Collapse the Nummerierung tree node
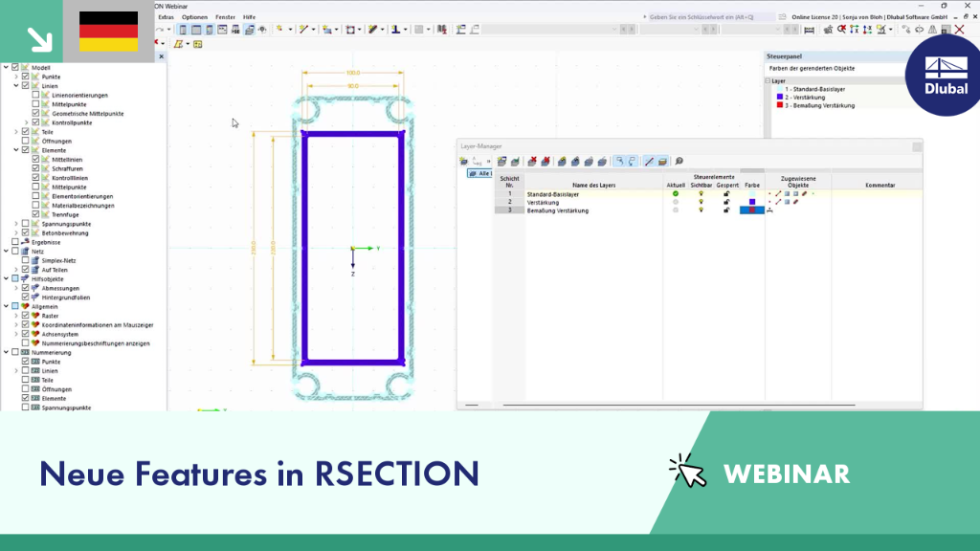The width and height of the screenshot is (980, 551). coord(6,352)
